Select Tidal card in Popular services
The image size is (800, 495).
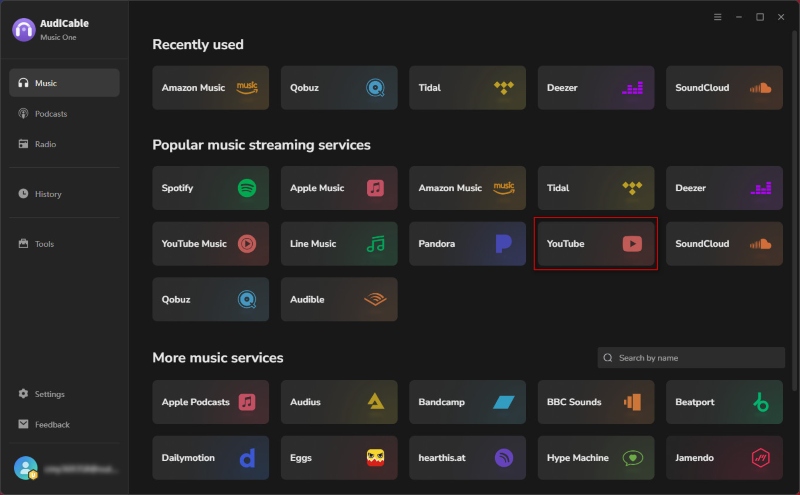coord(596,188)
